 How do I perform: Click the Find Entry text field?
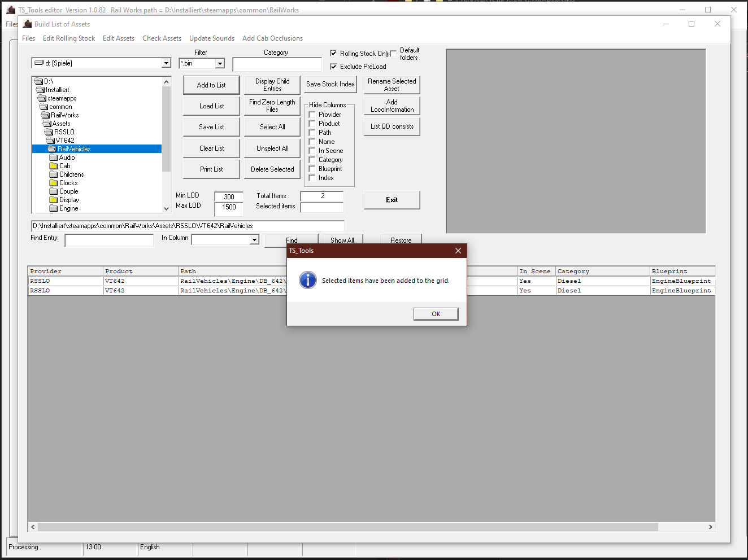(x=109, y=241)
